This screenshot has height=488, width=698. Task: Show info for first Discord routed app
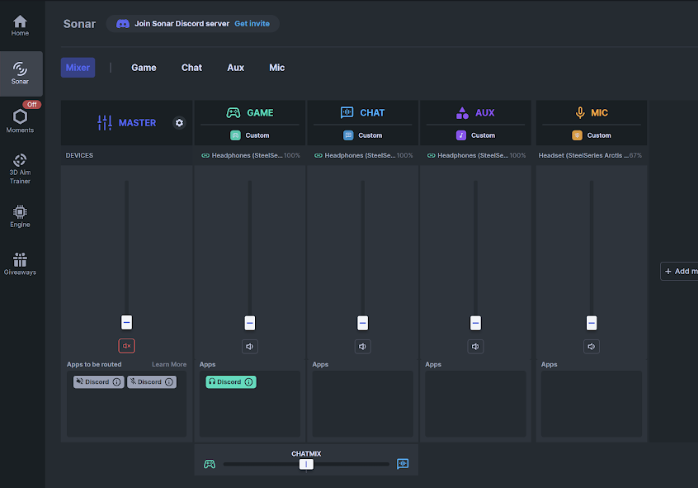(x=117, y=382)
